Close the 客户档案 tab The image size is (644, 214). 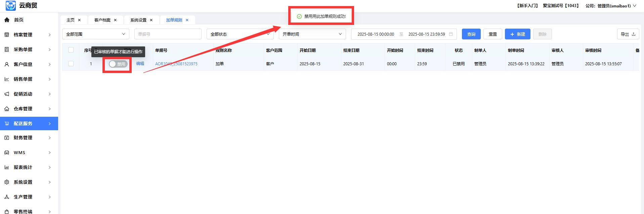[x=115, y=20]
